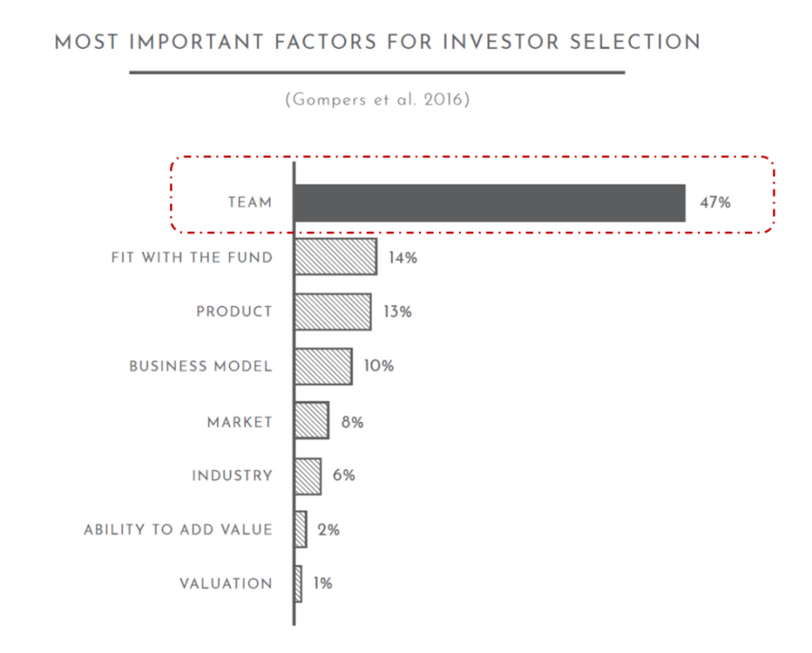Click the hatched PRODUCT bar
812x653 pixels.
[333, 312]
